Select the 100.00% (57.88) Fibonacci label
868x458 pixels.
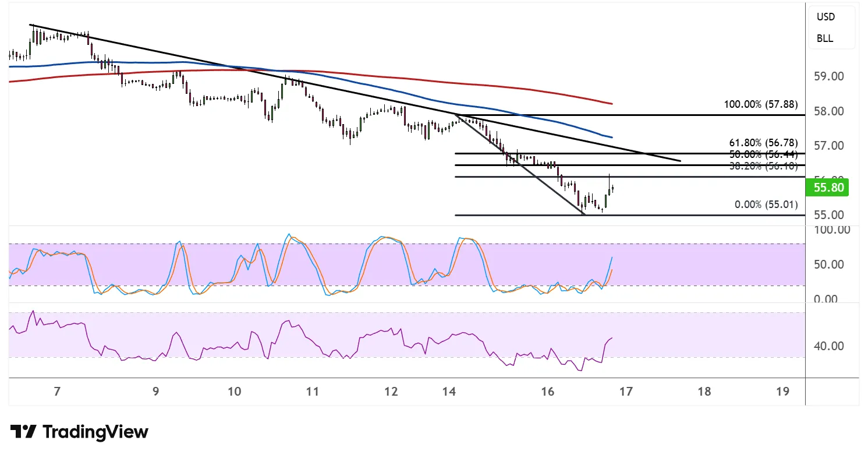760,105
